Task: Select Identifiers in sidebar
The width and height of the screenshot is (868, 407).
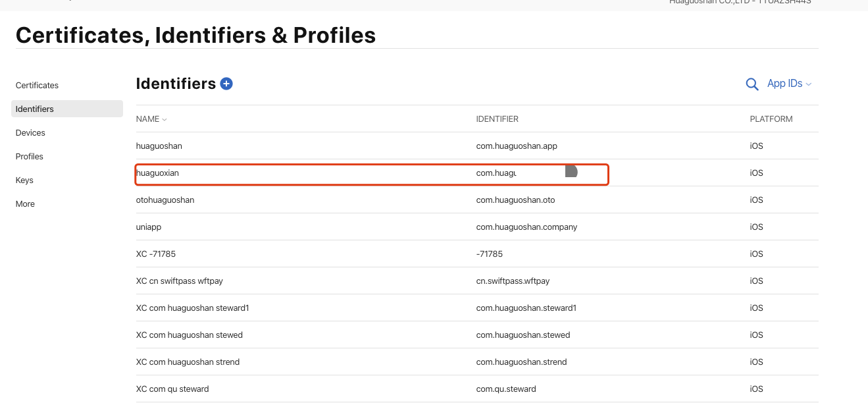Action: (67, 109)
